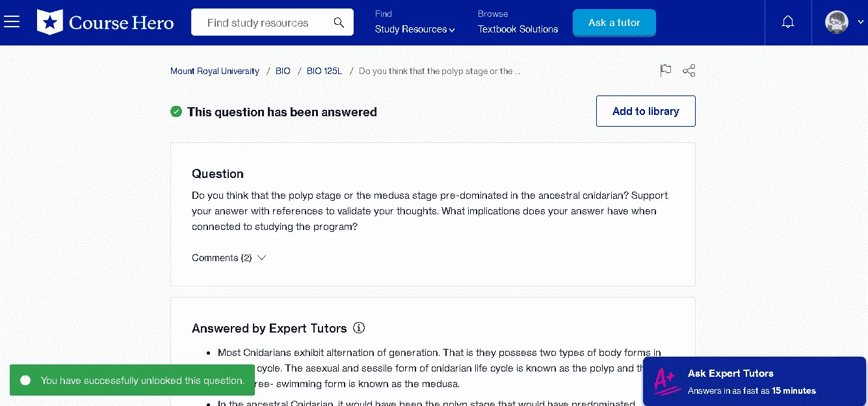This screenshot has height=406, width=868.
Task: Click the user profile avatar
Action: coord(837,22)
